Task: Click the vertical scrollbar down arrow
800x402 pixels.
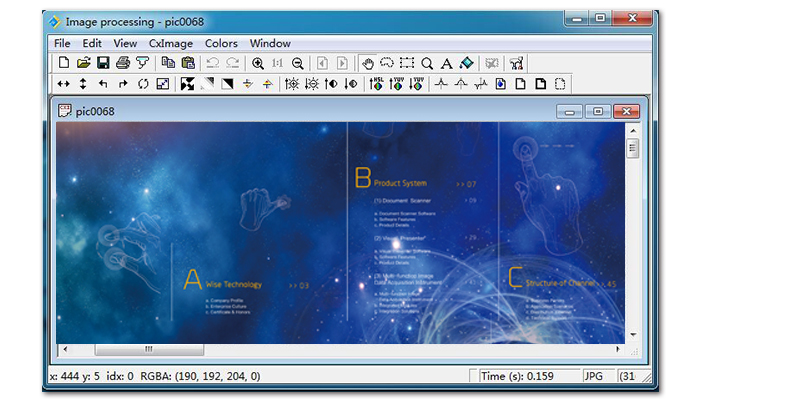Action: 632,335
